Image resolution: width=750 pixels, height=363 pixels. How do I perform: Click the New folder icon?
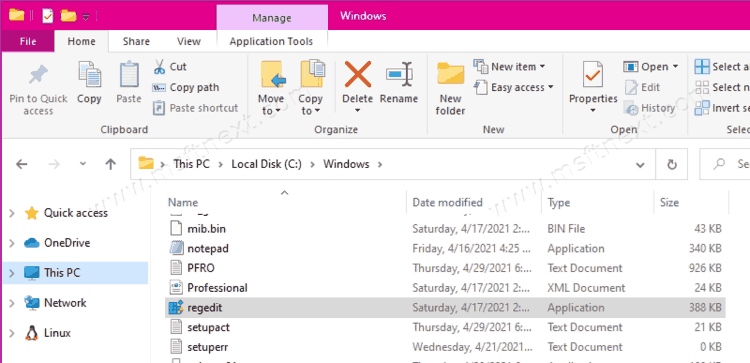[x=451, y=75]
